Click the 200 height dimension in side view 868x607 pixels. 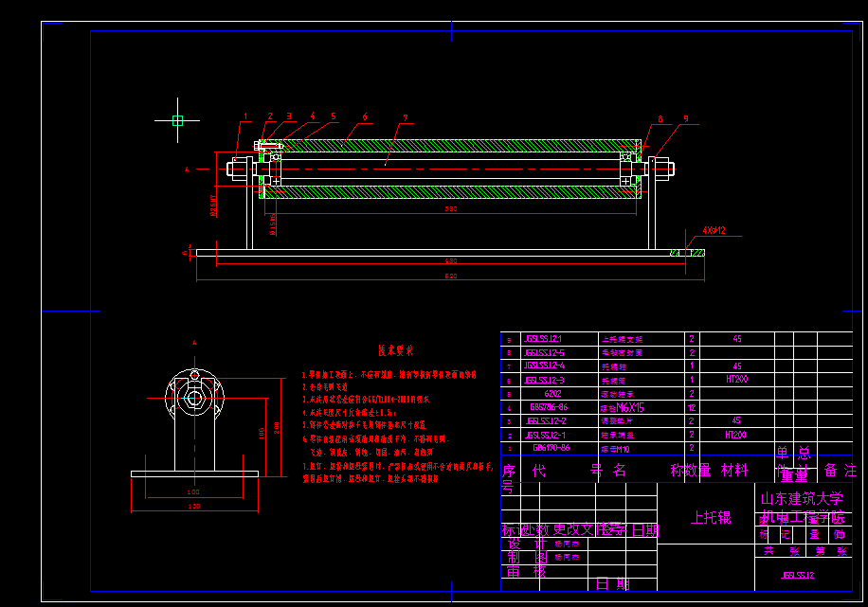277,428
